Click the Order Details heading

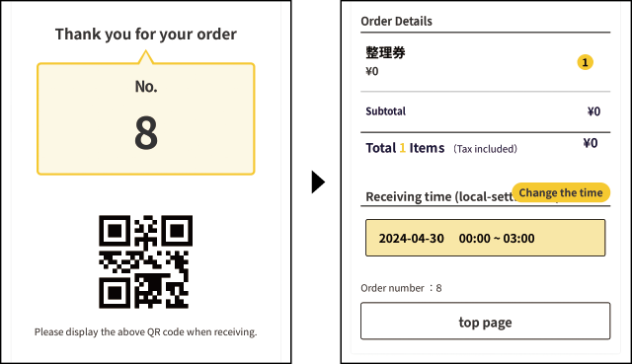[x=396, y=21]
